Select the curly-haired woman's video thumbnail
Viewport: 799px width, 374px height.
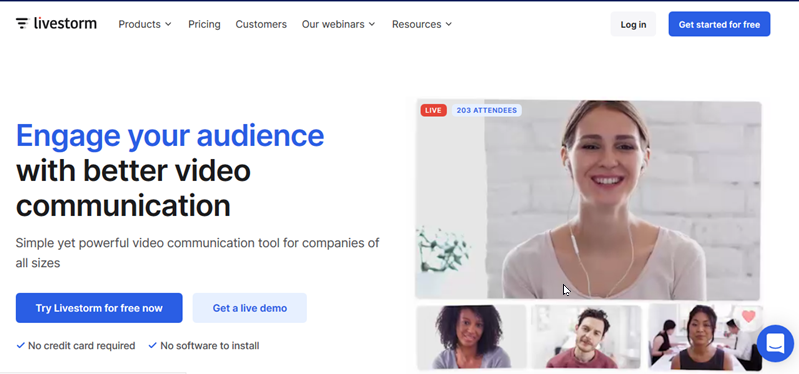coord(471,336)
